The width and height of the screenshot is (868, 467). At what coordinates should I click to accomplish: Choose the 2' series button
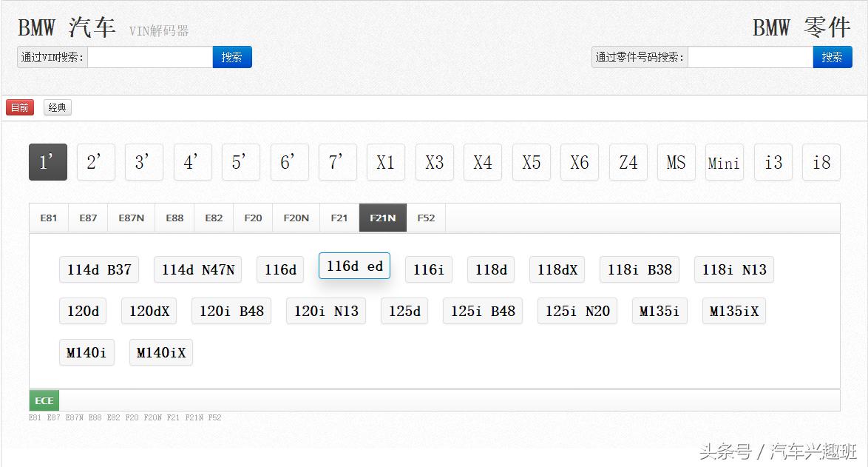click(x=96, y=162)
